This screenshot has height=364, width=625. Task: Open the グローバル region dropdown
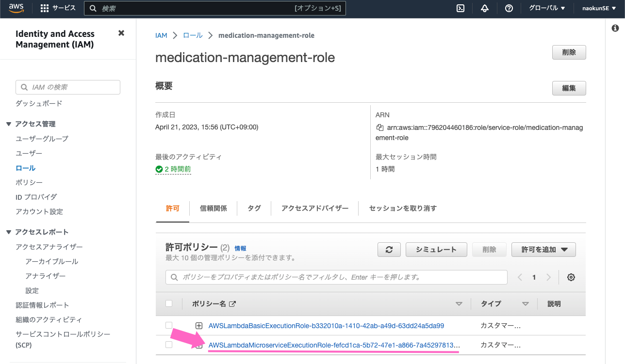click(547, 8)
